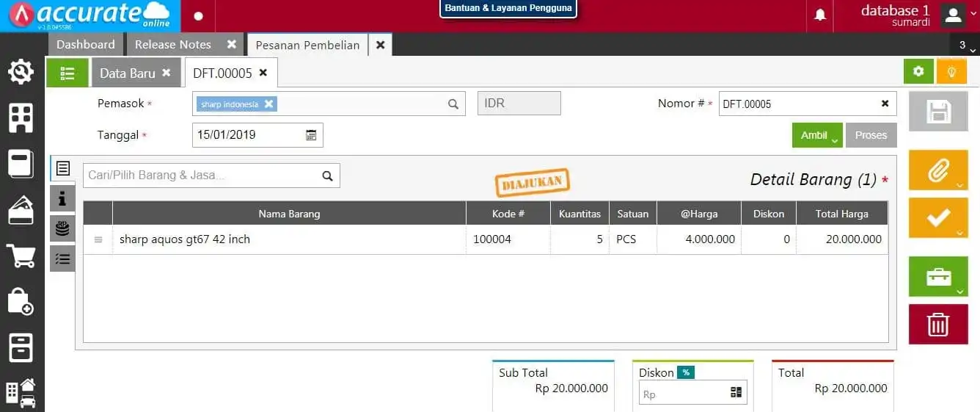This screenshot has height=412, width=980.
Task: Click the notification bell icon
Action: coord(820,15)
